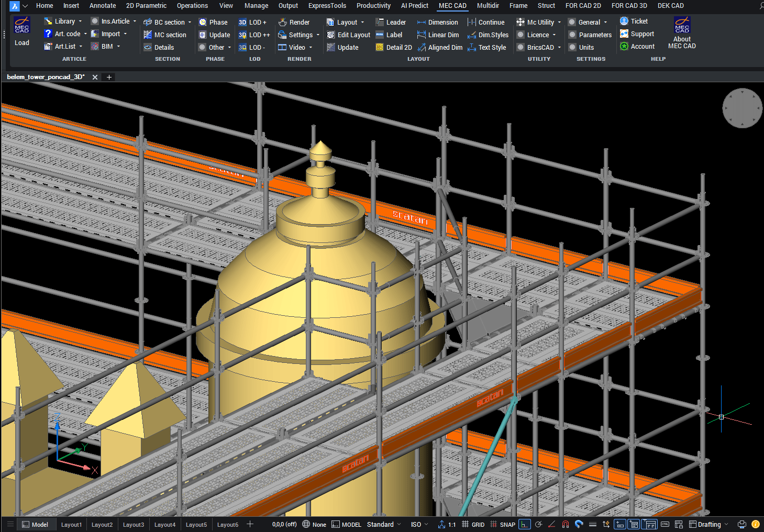Select the Linear Dim tool
Viewport: 764px width, 532px height.
click(x=438, y=35)
